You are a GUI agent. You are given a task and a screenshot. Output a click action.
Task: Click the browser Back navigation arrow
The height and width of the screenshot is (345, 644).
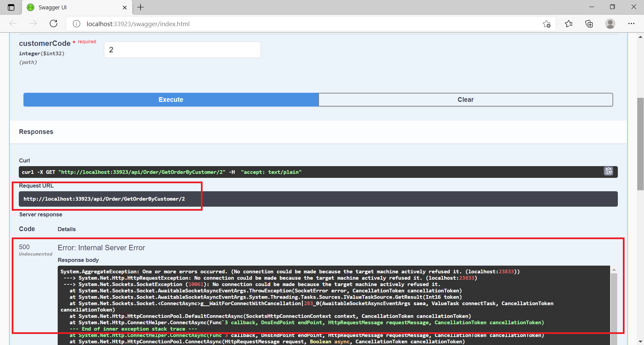13,23
